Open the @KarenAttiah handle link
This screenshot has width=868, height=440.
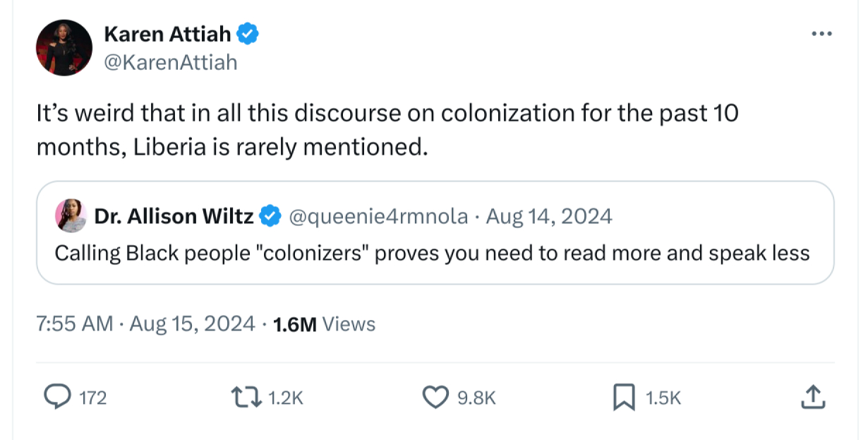point(170,62)
